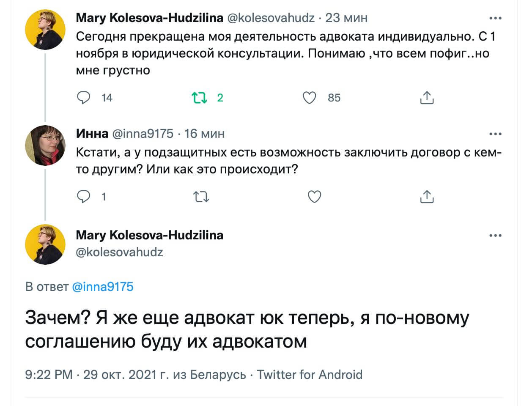This screenshot has height=406, width=532.
Task: Open Mary's profile picture on top tweet
Action: coord(45,30)
